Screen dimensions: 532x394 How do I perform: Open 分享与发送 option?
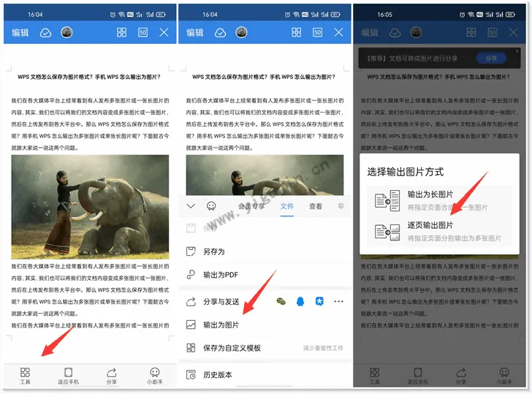tap(221, 302)
